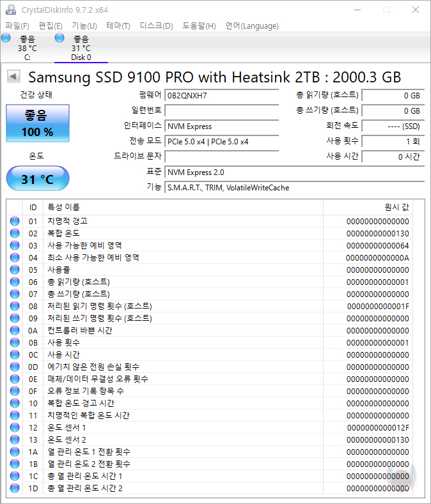Click status orb for 1C 총 열 관리 온도 시간 1
Viewport: 431px width, 504px height.
[15, 476]
